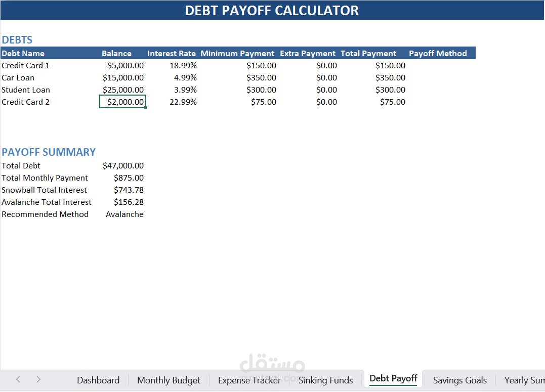The height and width of the screenshot is (392, 545).
Task: Select Car Loan extra payment $0.00
Action: pos(327,78)
